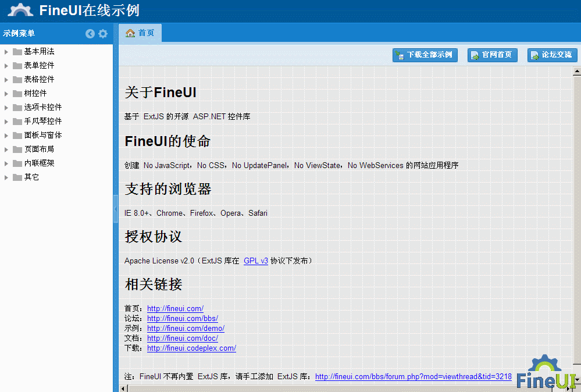Select 选项卡控件 in the menu tree
The height and width of the screenshot is (392, 581).
(43, 107)
